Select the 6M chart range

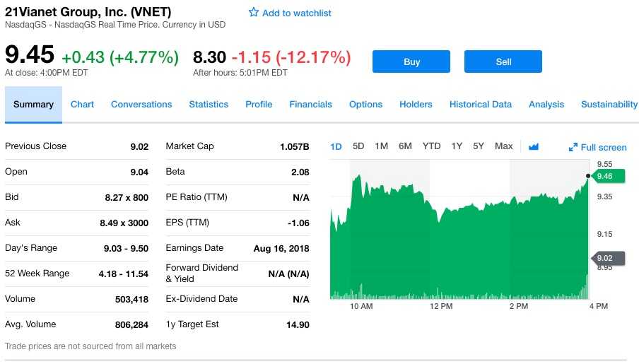(x=405, y=146)
